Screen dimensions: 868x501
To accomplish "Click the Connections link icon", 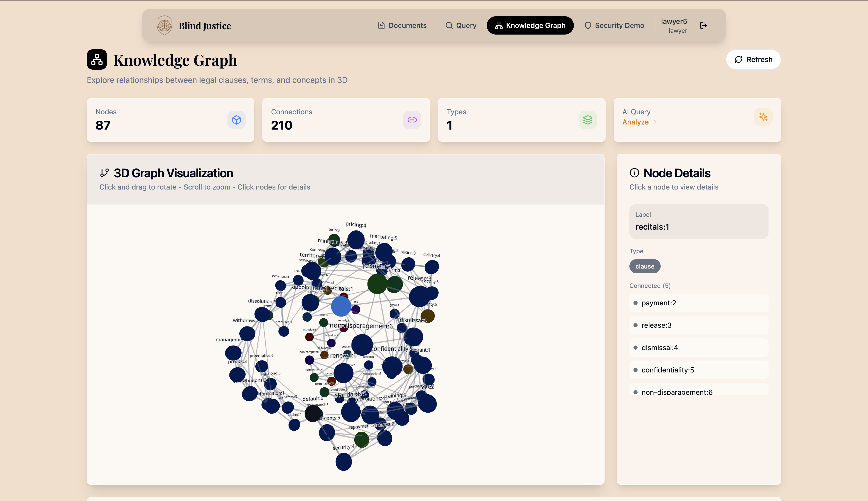I will point(412,120).
